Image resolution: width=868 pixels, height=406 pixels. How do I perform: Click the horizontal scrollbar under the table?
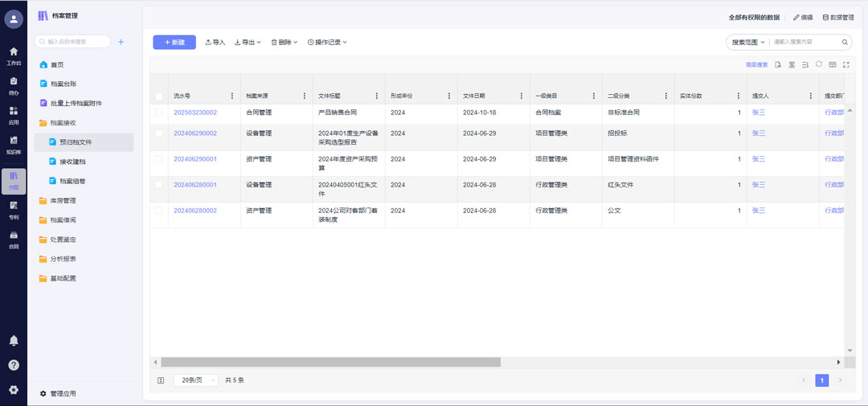330,362
